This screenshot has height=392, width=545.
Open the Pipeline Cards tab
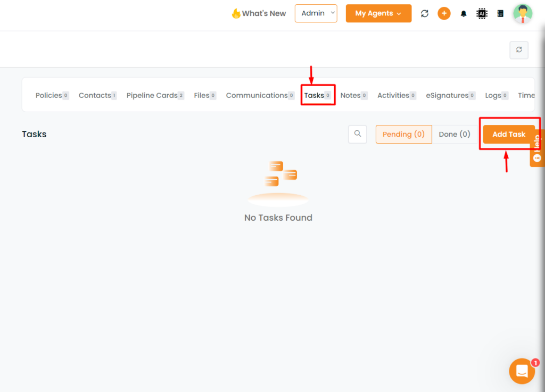coord(155,96)
